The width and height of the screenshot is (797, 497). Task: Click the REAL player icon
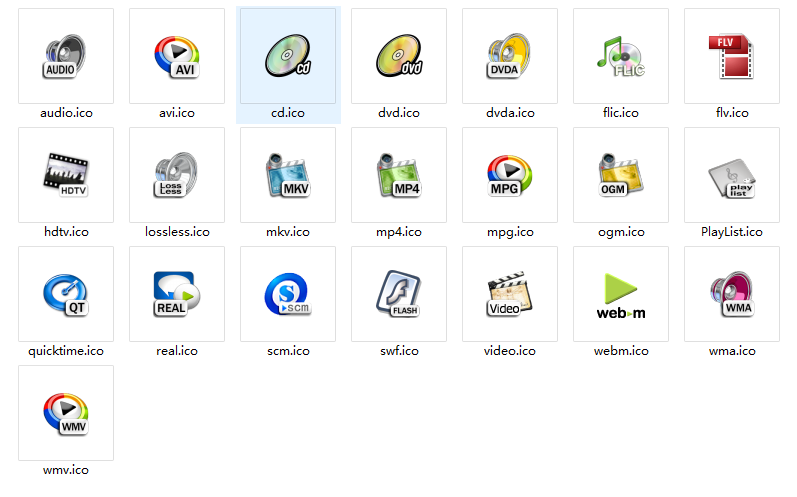[177, 294]
